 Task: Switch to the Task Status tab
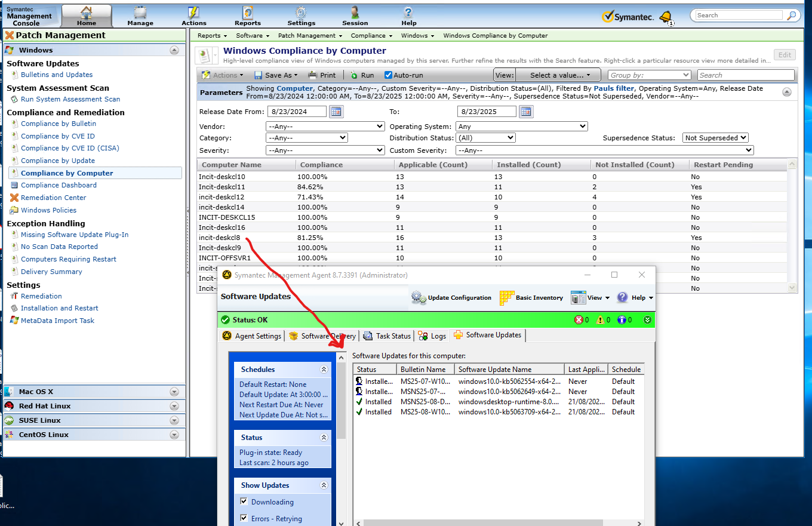[386, 336]
